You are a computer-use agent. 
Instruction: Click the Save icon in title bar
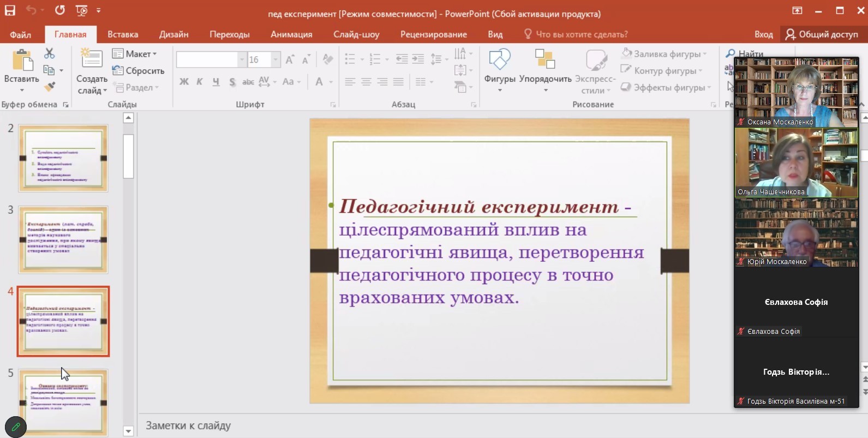[x=10, y=10]
